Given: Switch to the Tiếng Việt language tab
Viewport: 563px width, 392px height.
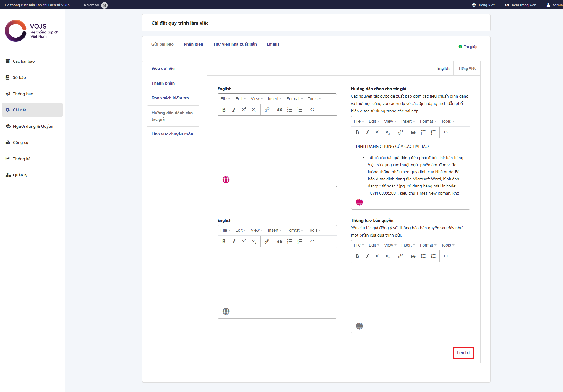Looking at the screenshot, I should [467, 69].
